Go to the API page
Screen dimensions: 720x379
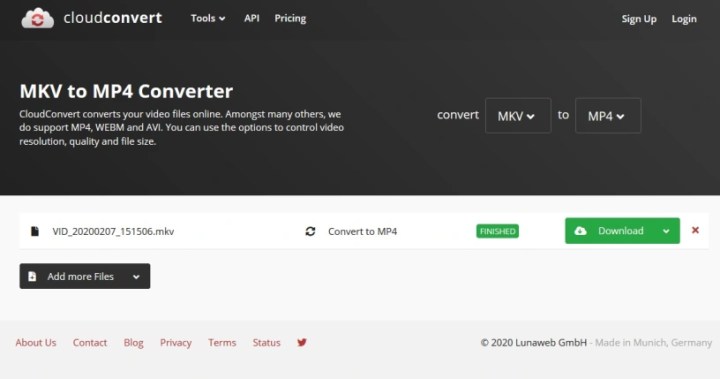252,18
